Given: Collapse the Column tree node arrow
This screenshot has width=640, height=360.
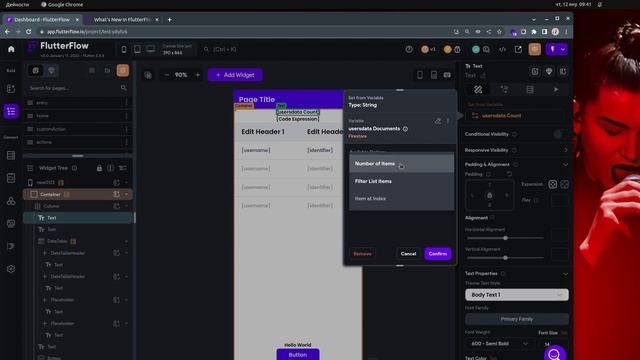Looking at the screenshot, I should point(127,206).
